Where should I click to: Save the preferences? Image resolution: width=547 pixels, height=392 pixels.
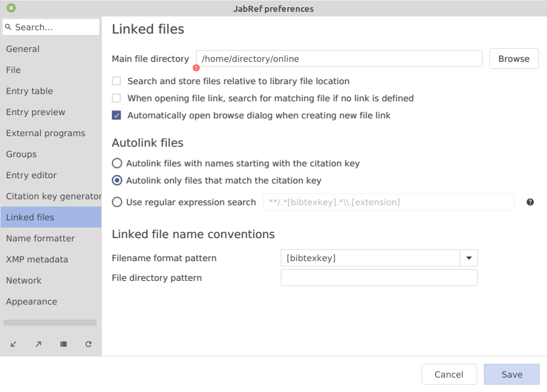point(511,374)
